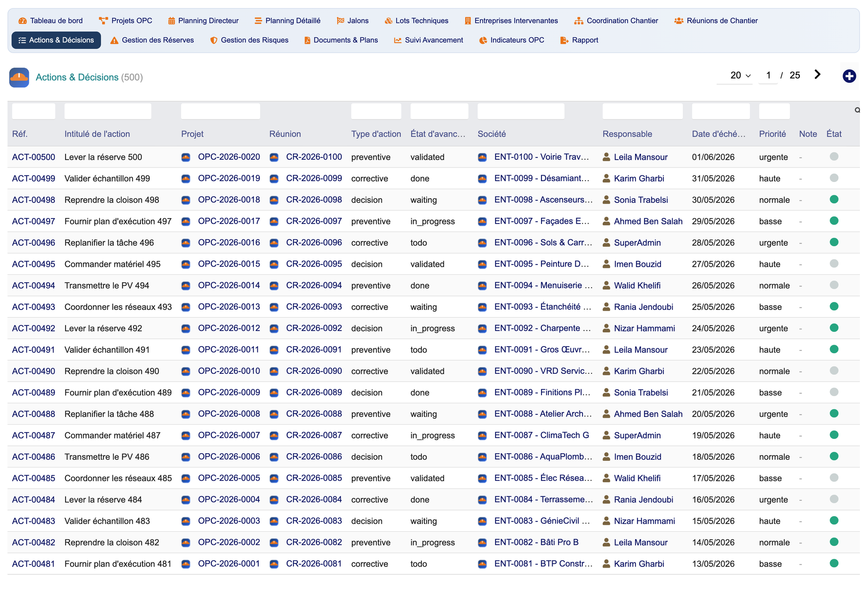Sort by Type d'action column header
The width and height of the screenshot is (868, 607).
click(376, 134)
